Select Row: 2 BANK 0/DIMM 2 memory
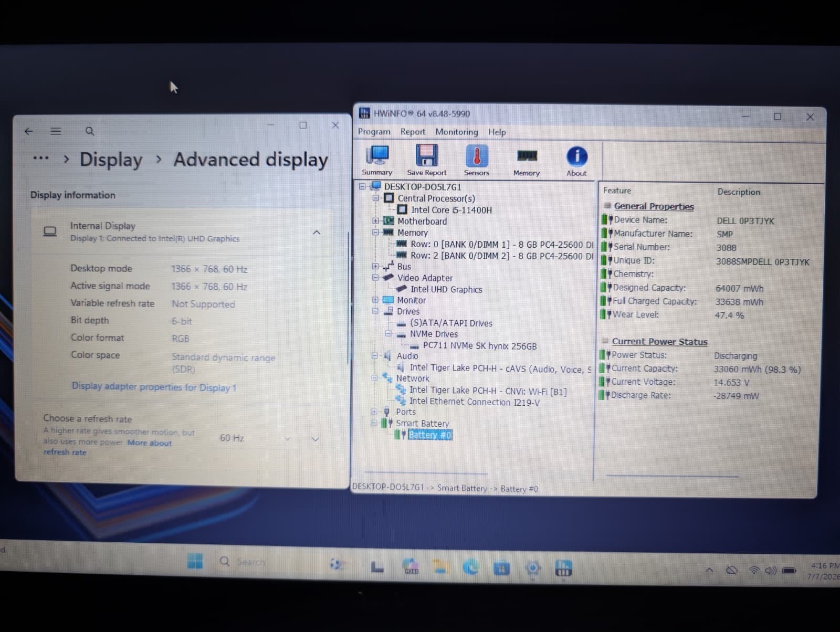Screen dimensions: 840x632 pyautogui.click(x=502, y=256)
